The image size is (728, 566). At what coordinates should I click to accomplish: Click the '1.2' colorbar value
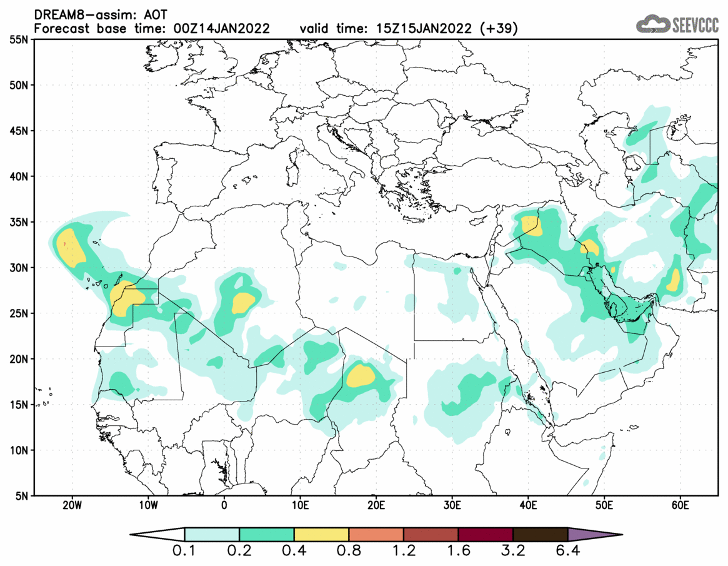pyautogui.click(x=404, y=551)
